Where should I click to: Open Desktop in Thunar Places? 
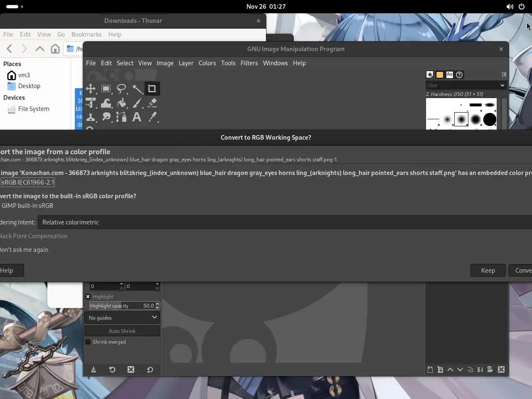coord(29,86)
